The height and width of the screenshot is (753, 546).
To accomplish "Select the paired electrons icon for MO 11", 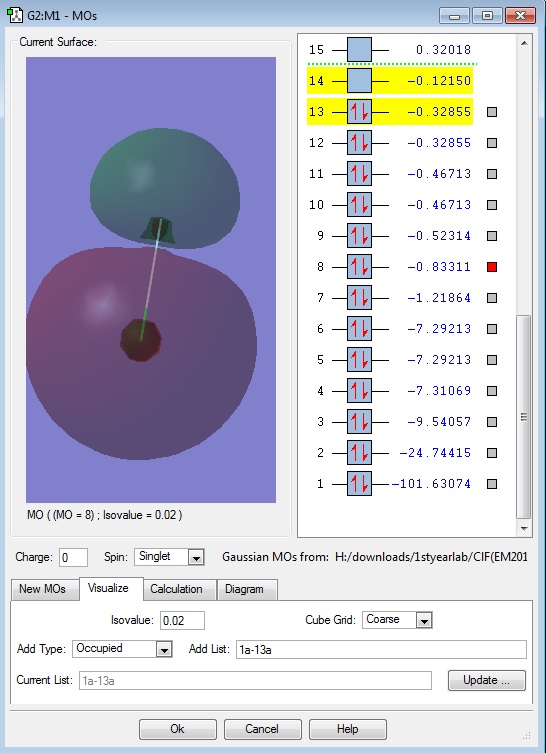I will (359, 174).
